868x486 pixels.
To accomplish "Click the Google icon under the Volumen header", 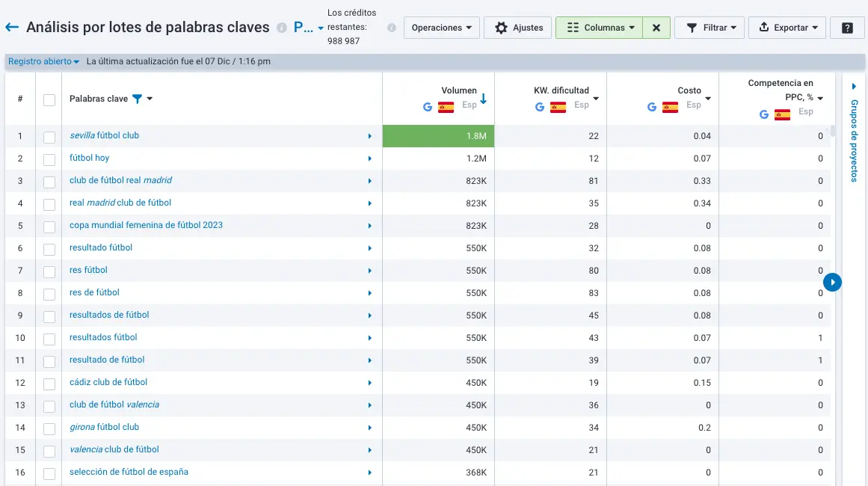I will (428, 106).
